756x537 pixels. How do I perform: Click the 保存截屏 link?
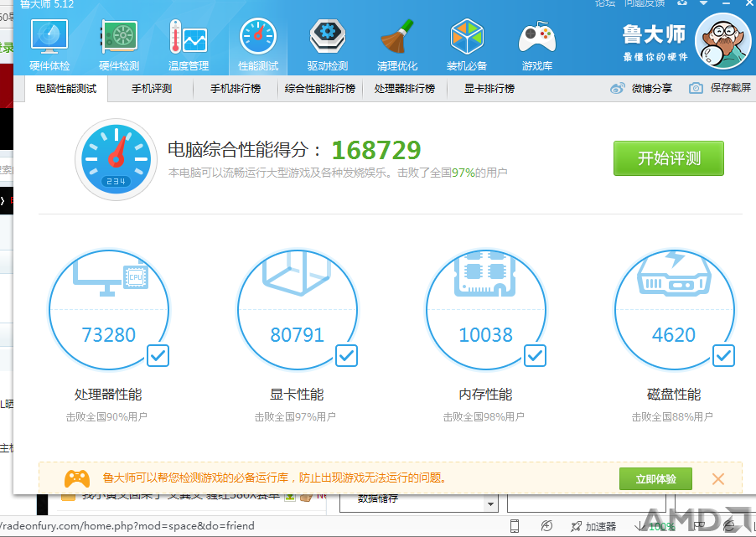coord(731,88)
